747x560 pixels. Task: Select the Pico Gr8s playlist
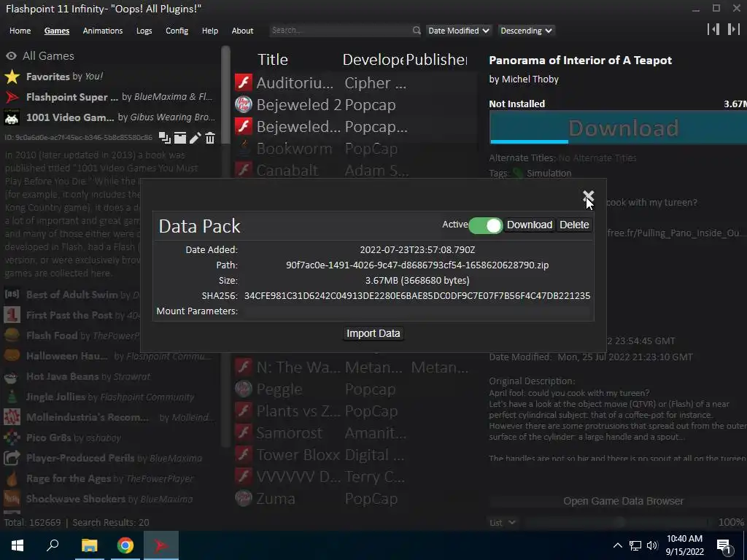pyautogui.click(x=109, y=437)
